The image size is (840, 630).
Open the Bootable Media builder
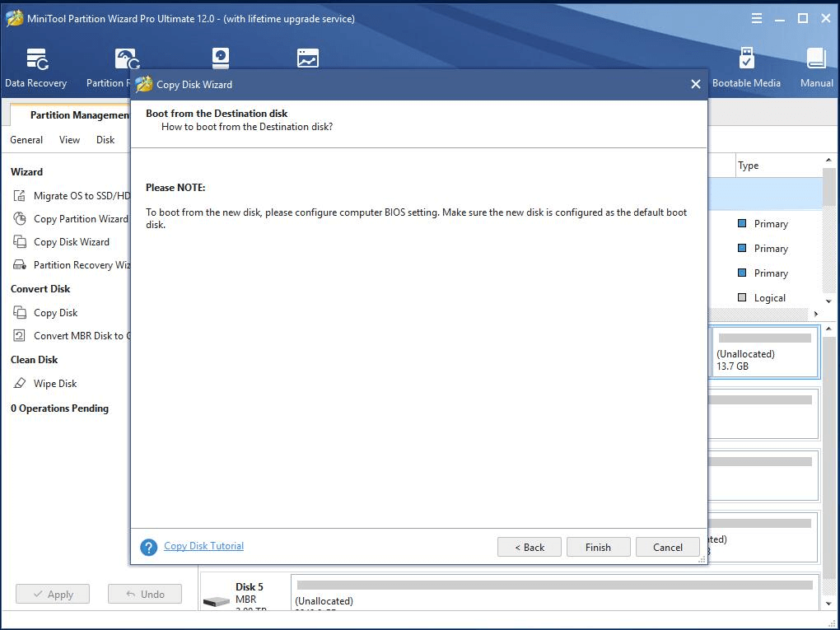click(746, 68)
